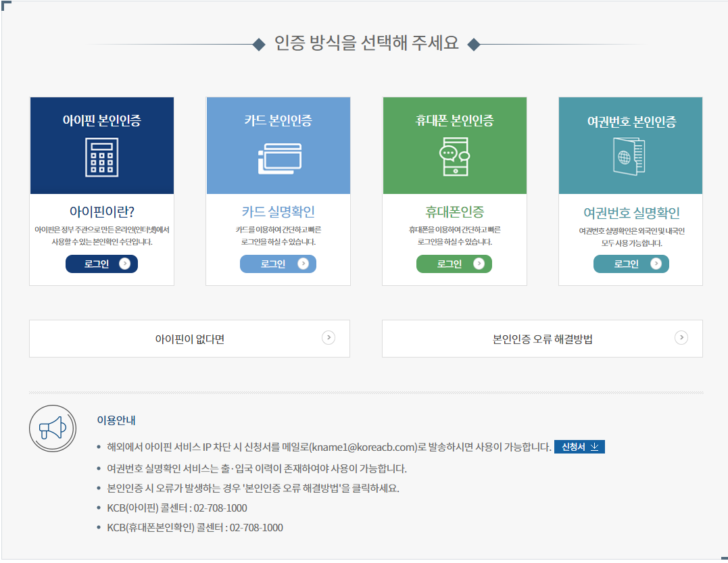Screen dimensions: 728x563
Task: Click the 외국인 및 내국인 모두 사용 description
Action: (631, 237)
